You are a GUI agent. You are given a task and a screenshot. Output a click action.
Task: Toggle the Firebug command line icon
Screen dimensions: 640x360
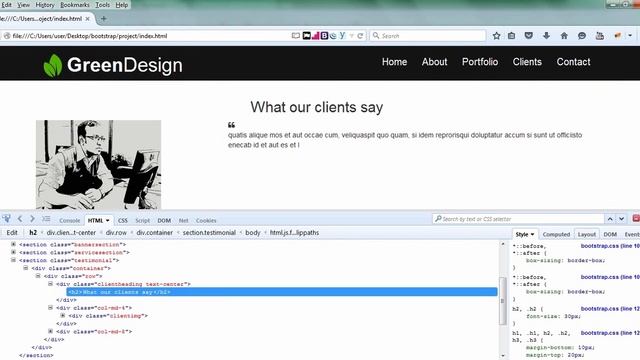coord(46,219)
